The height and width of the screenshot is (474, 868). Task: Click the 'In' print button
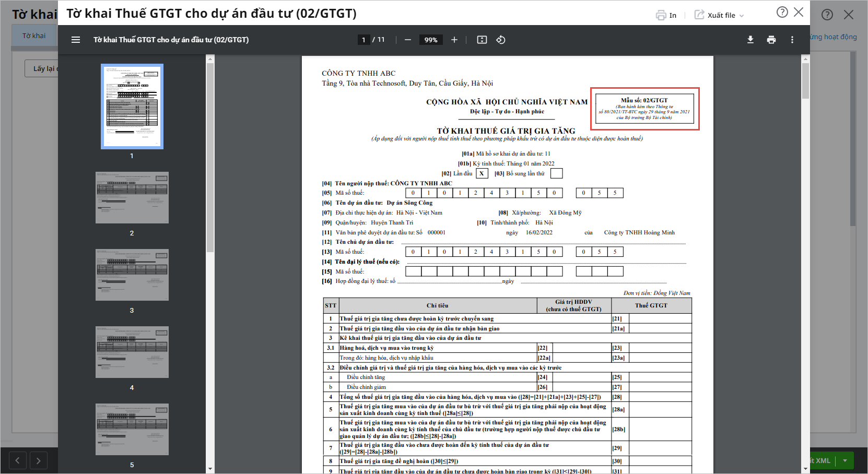pyautogui.click(x=666, y=15)
